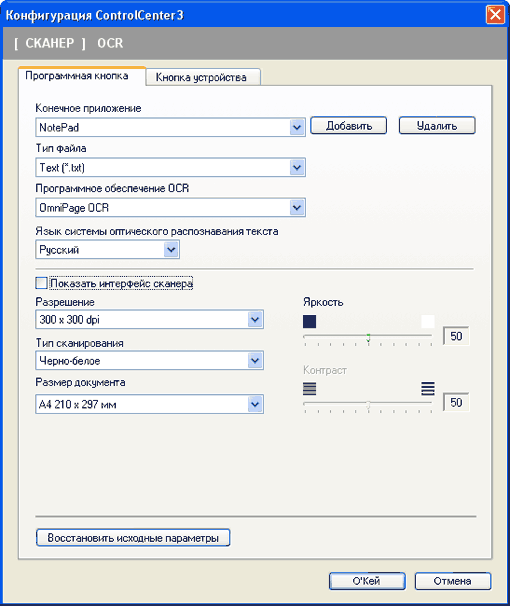510x606 pixels.
Task: Close the ControlCenter3 configuration window
Action: click(495, 15)
